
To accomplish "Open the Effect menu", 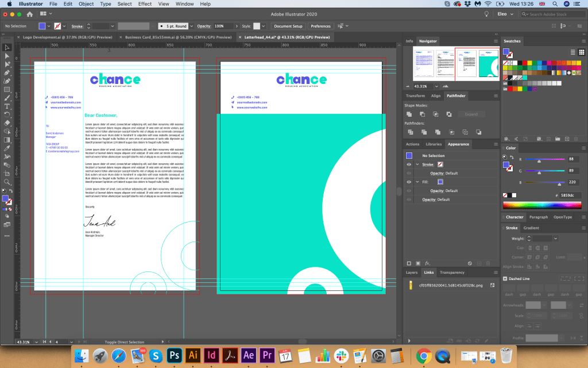I will pyautogui.click(x=145, y=4).
